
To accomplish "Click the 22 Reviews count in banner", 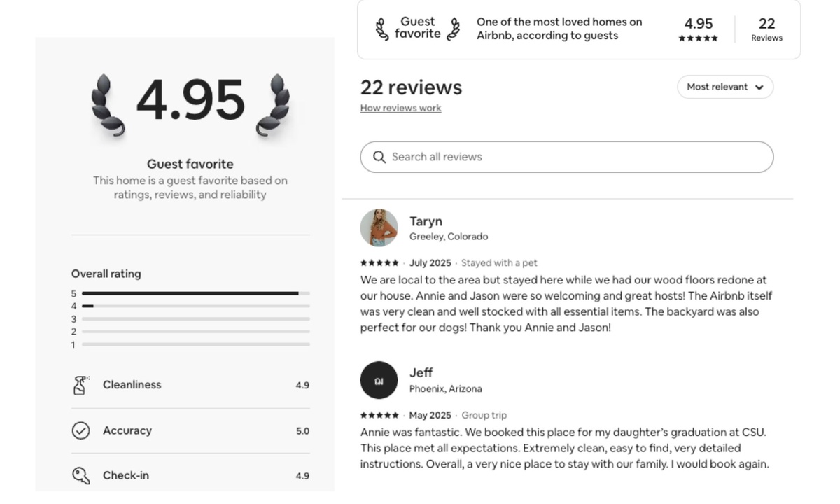I will coord(766,29).
